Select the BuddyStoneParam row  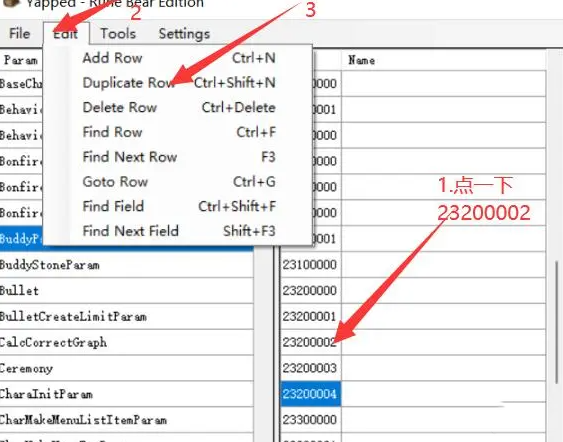click(x=126, y=265)
